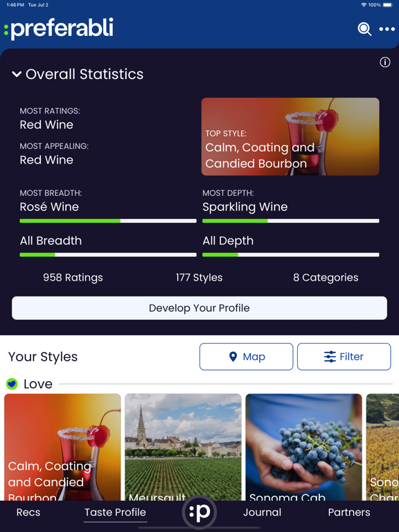Screen dimensions: 399x532
Task: Tap the Wi-Fi status icon
Action: point(364,5)
